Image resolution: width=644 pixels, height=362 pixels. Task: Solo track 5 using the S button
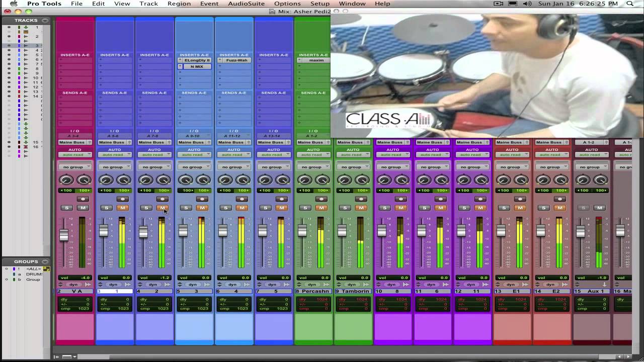point(265,208)
